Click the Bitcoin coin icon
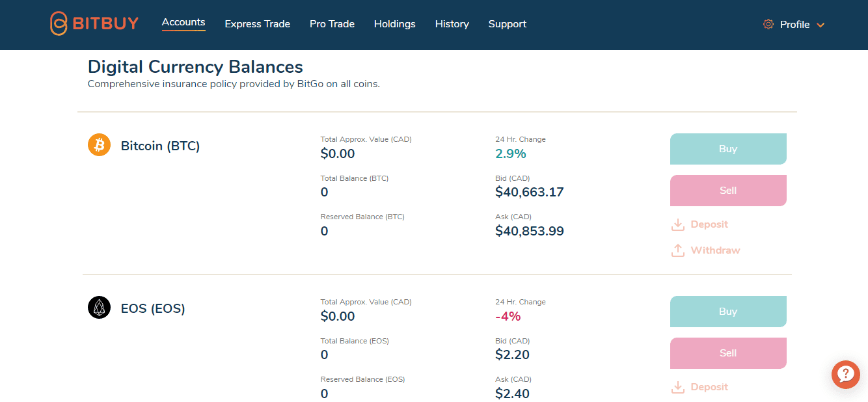The width and height of the screenshot is (868, 402). click(x=100, y=145)
